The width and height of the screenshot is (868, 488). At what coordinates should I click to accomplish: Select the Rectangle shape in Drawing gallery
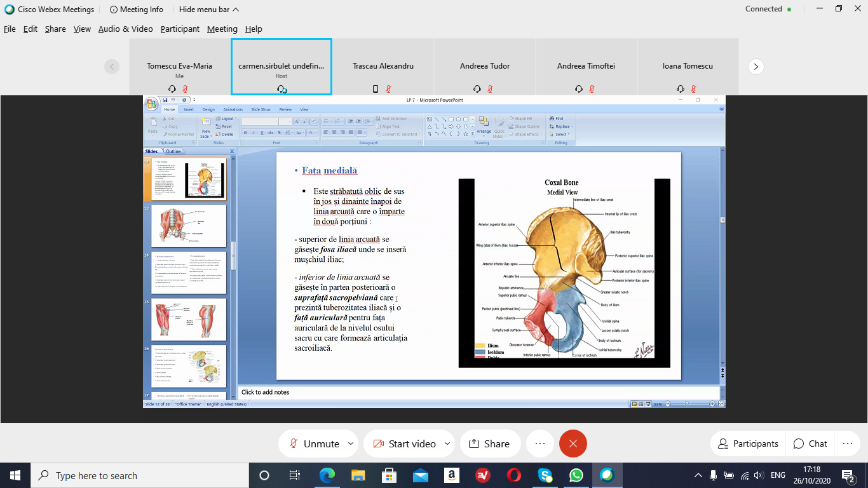coord(451,119)
